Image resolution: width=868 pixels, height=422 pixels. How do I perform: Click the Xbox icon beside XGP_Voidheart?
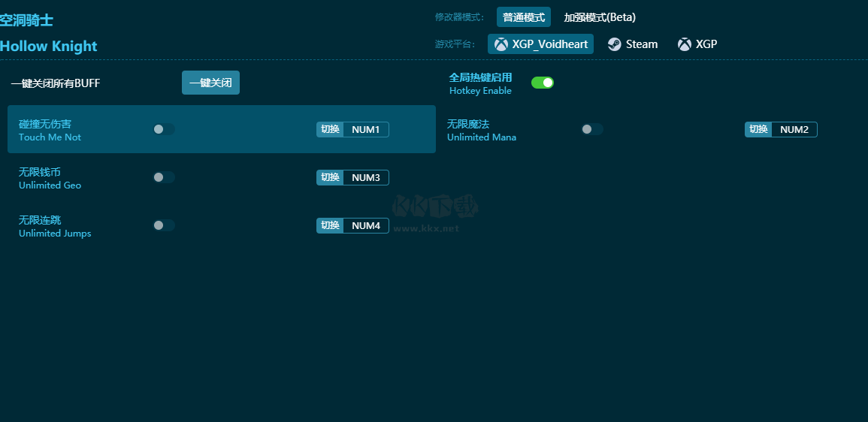pos(501,44)
